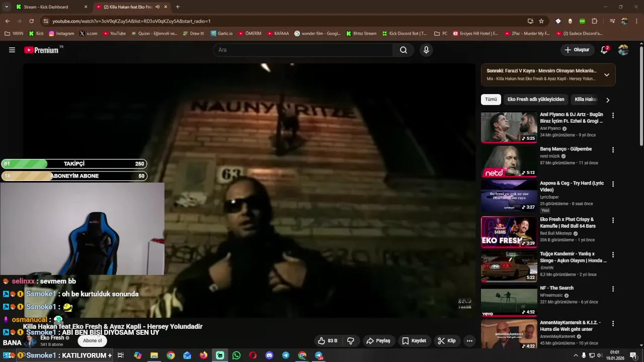644x362 pixels.
Task: Open the Eko Fresh channel link
Action: click(x=52, y=338)
